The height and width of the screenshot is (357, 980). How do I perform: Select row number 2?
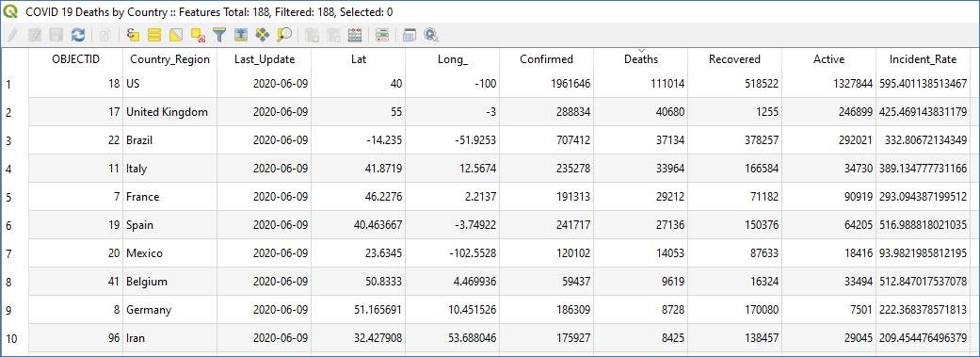tap(15, 112)
